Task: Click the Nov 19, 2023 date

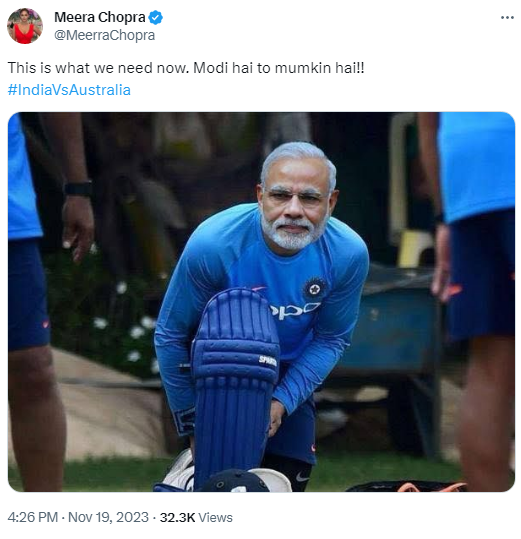Action: tap(108, 517)
